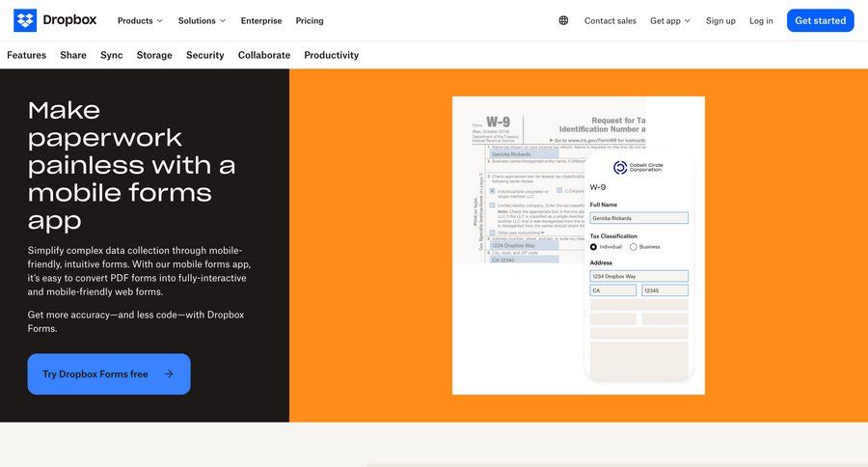
Task: Open the Enterprise page
Action: [x=261, y=20]
